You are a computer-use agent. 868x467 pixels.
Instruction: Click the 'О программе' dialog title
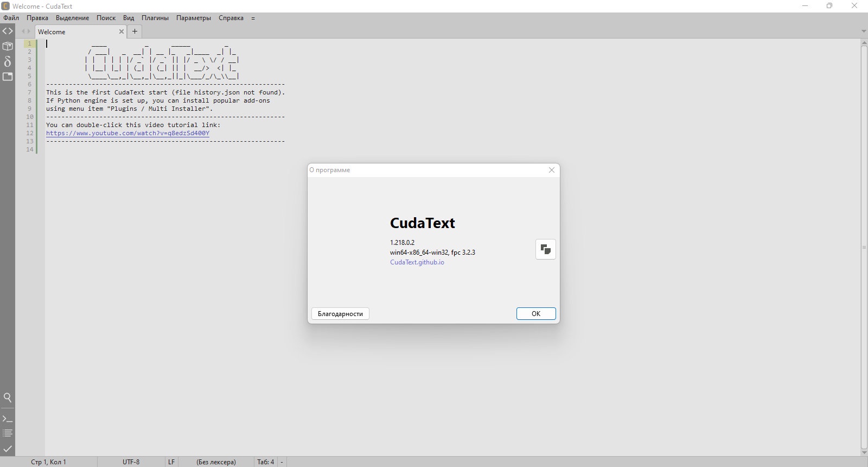pyautogui.click(x=330, y=170)
